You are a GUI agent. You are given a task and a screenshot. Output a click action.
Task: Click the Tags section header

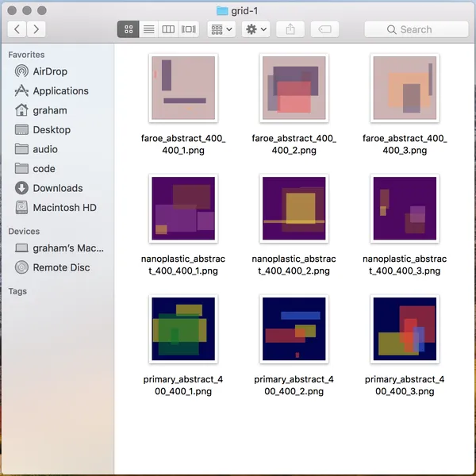(x=17, y=291)
